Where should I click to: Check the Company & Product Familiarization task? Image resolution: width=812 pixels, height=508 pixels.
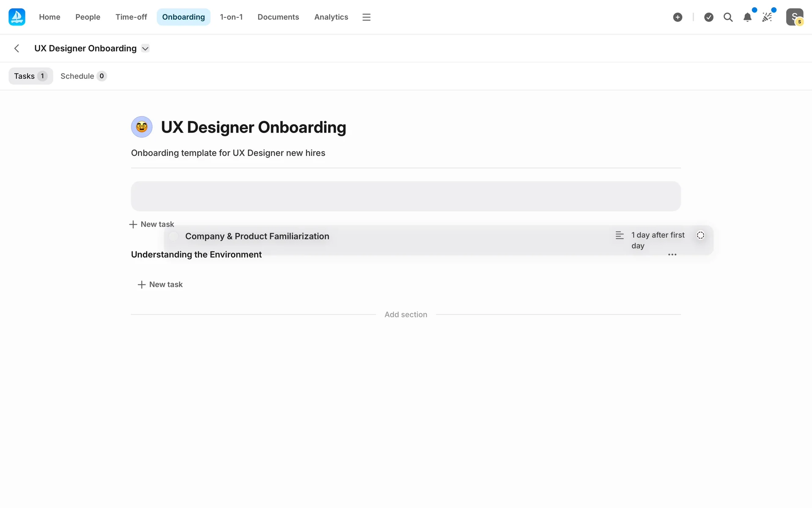[x=174, y=236]
